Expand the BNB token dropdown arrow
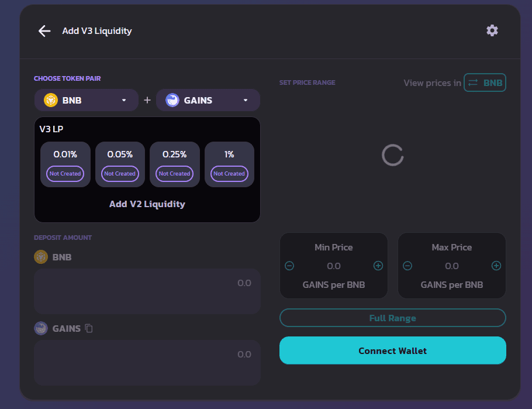The image size is (532, 409). click(124, 100)
